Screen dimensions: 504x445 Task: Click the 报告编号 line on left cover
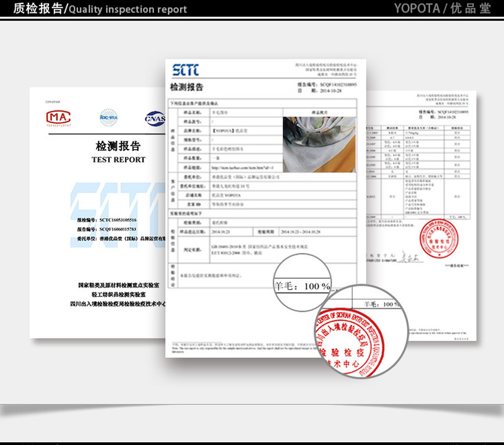107,228
